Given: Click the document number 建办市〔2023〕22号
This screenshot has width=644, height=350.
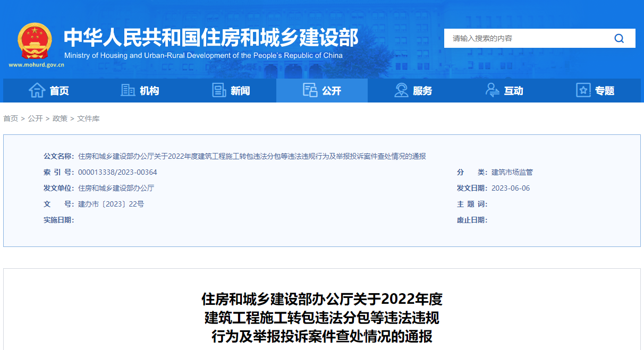Looking at the screenshot, I should 111,204.
